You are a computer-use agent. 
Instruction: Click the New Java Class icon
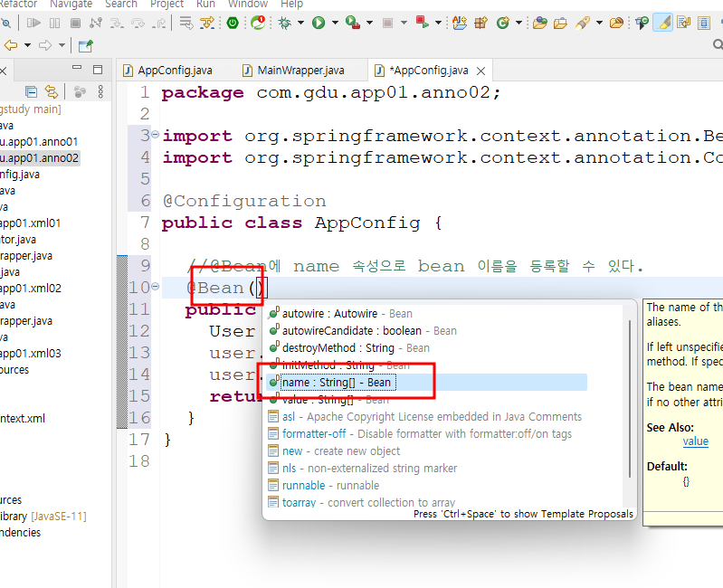pyautogui.click(x=503, y=22)
